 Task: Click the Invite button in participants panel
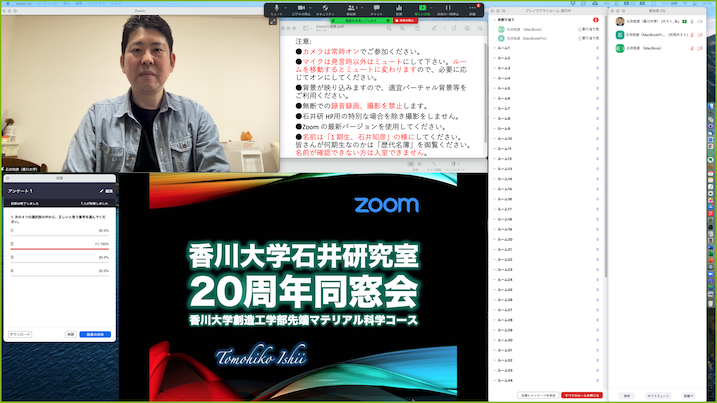pyautogui.click(x=627, y=396)
